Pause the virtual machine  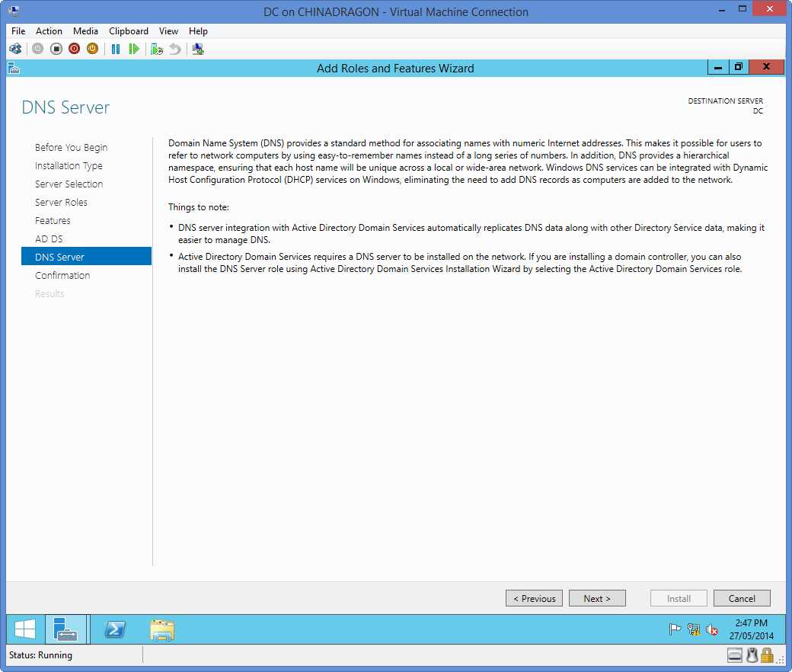click(x=116, y=49)
